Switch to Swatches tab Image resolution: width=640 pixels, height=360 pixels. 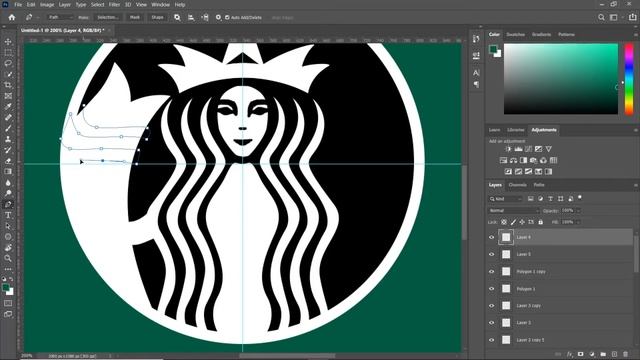(x=516, y=35)
